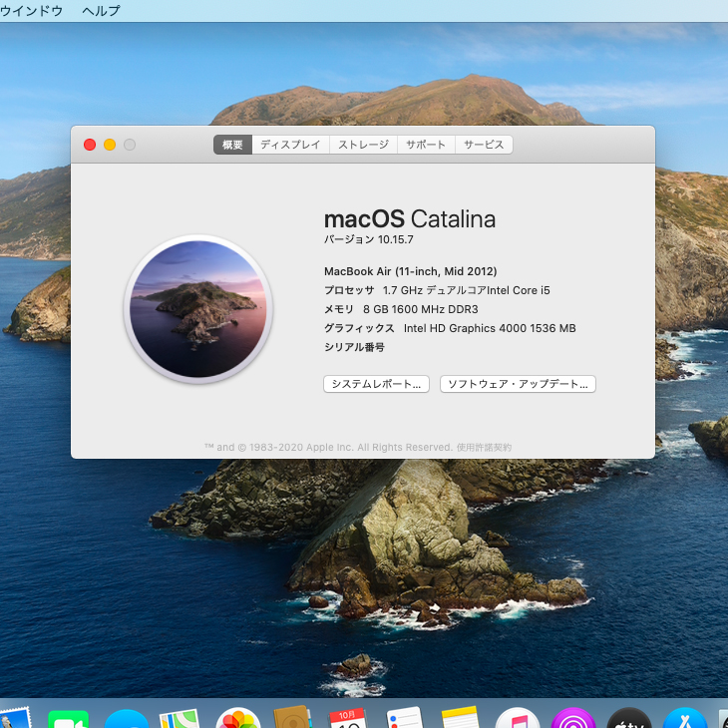Go to the サービス tab
Image resolution: width=728 pixels, height=728 pixels.
pos(484,145)
